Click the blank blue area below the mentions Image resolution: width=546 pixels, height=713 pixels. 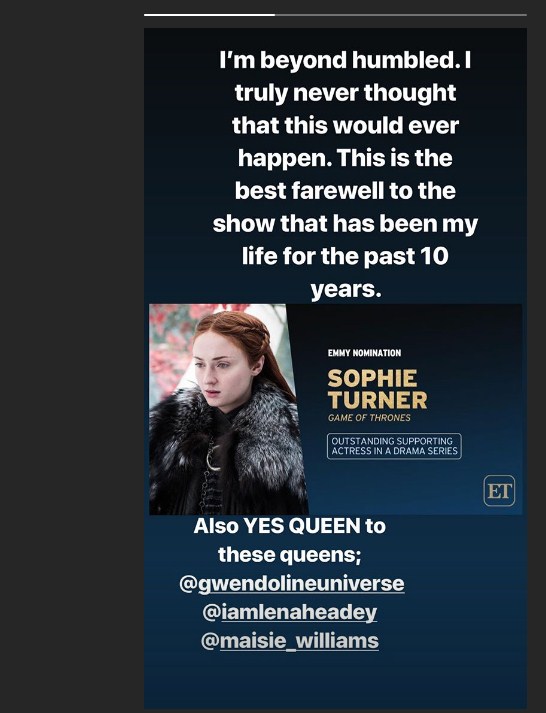[335, 680]
